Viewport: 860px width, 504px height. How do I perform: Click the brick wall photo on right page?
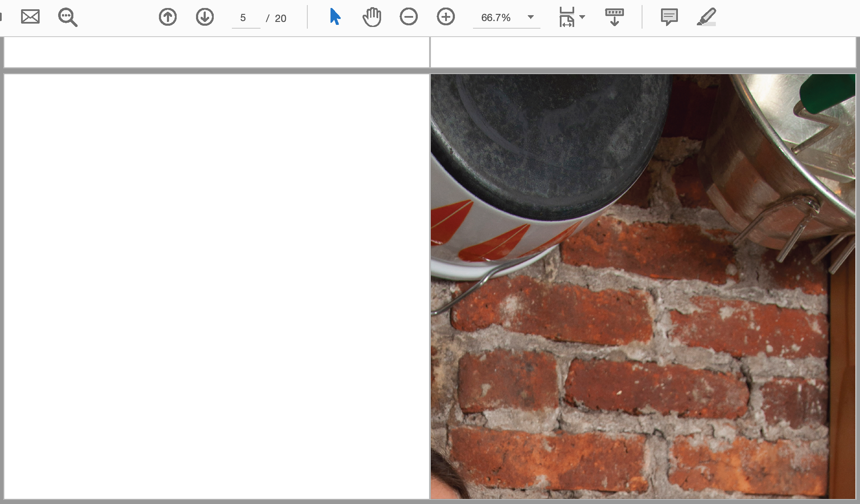tap(643, 287)
